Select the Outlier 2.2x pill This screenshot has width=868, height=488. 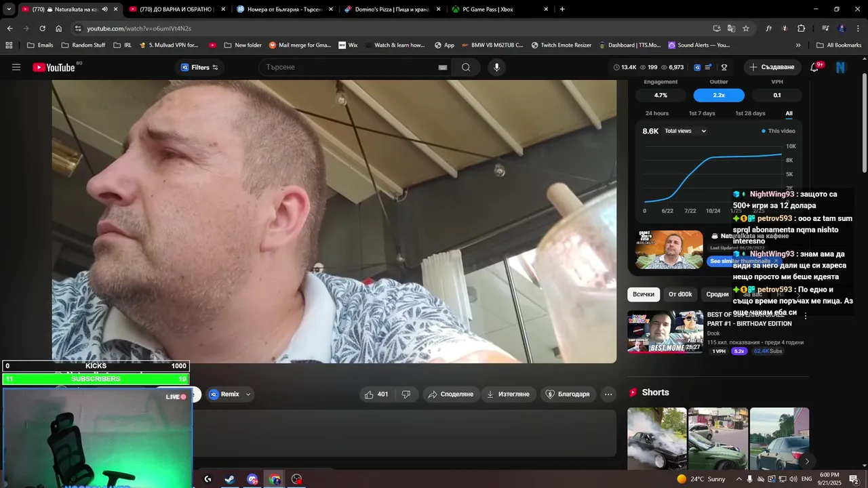719,96
